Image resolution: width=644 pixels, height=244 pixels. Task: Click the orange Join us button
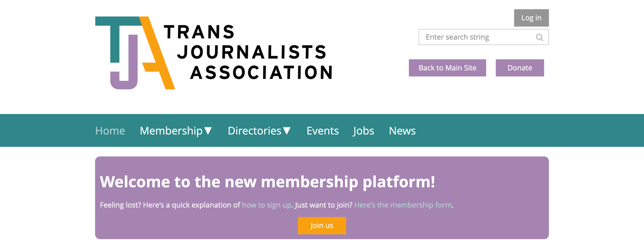[x=322, y=225]
